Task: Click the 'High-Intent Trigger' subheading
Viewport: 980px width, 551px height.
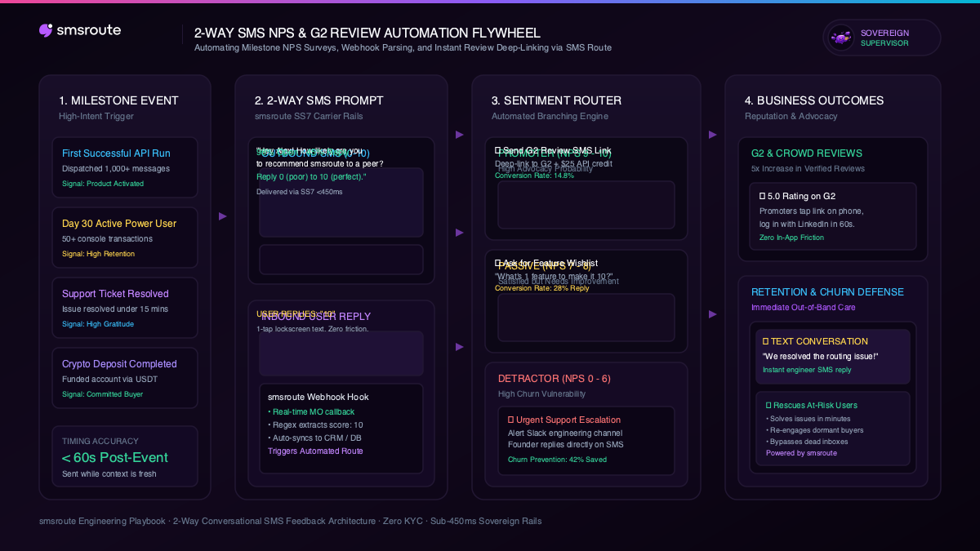Action: tap(96, 117)
